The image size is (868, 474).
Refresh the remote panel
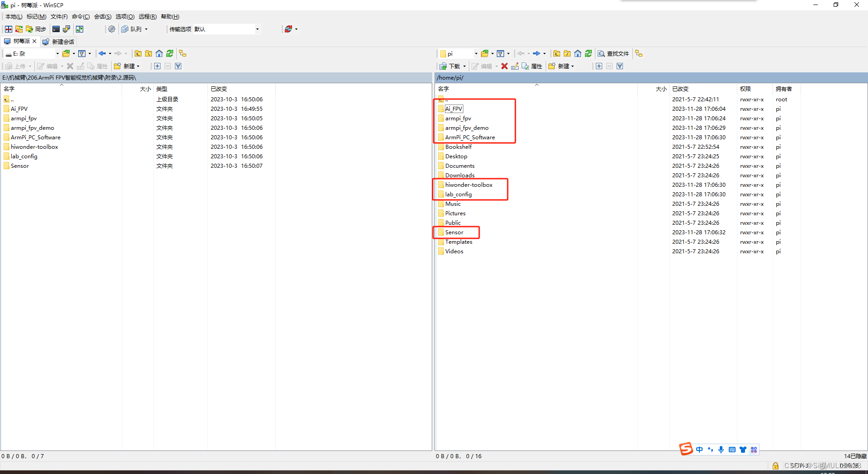589,53
